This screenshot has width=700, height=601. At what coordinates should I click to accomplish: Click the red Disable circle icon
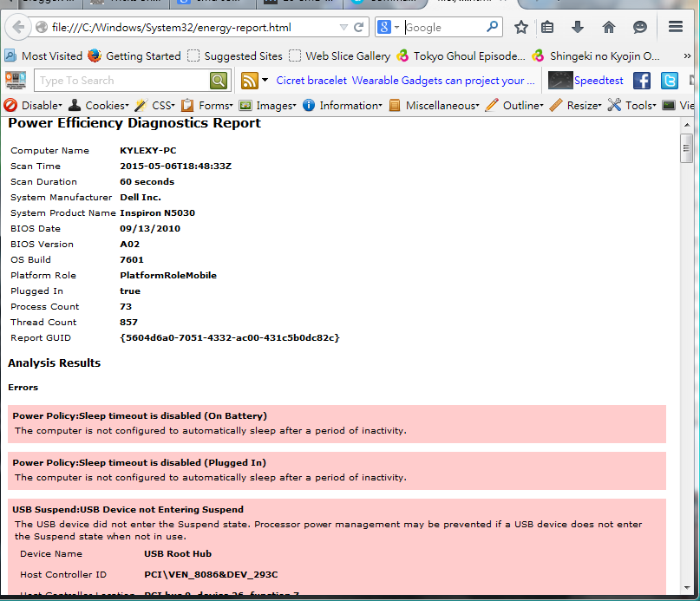[x=10, y=106]
